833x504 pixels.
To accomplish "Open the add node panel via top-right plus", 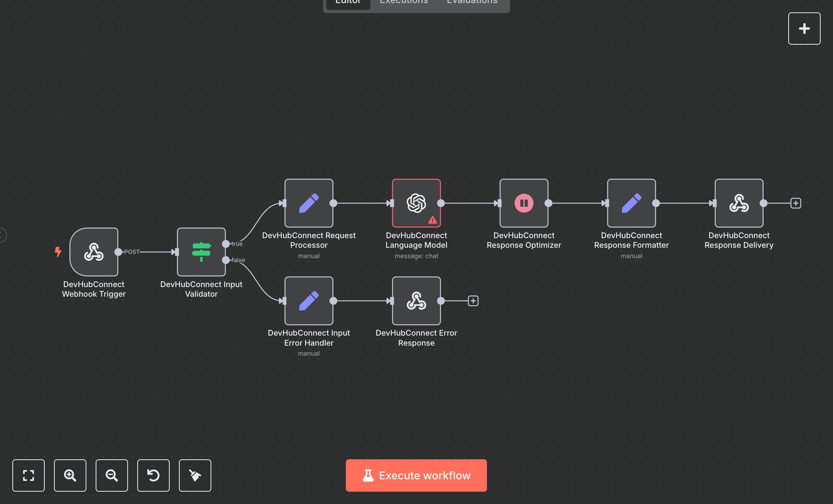I will [x=804, y=28].
